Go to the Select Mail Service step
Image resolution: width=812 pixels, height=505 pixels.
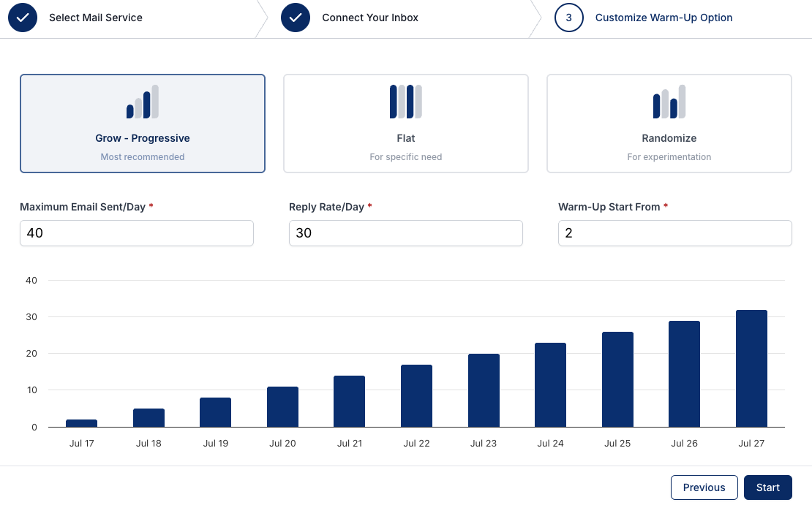(96, 18)
